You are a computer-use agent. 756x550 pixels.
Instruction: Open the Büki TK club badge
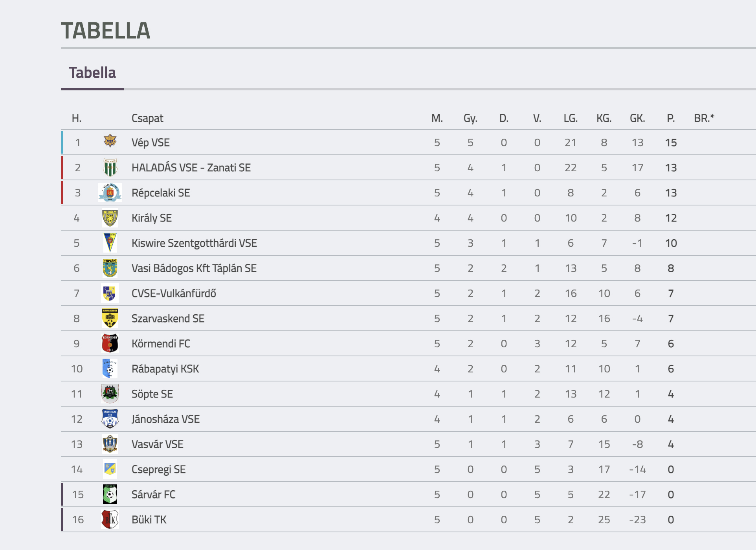coord(110,520)
